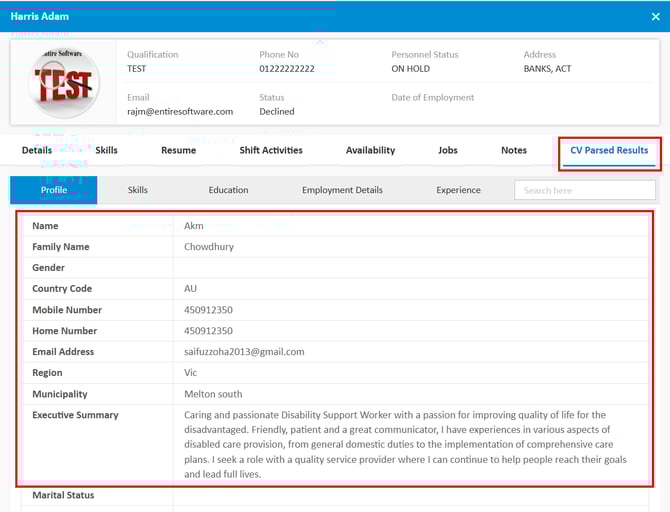Click the Marital Status row label
Image resolution: width=670 pixels, height=512 pixels.
tap(63, 495)
